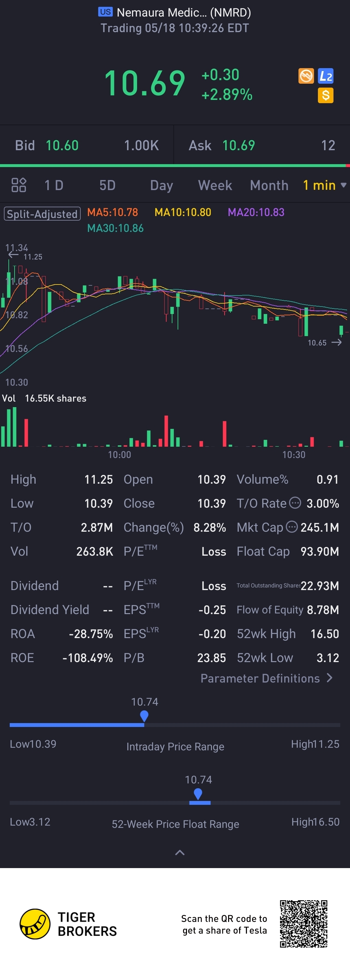Open the chart layout grid icon
350x980 pixels.
click(x=18, y=185)
